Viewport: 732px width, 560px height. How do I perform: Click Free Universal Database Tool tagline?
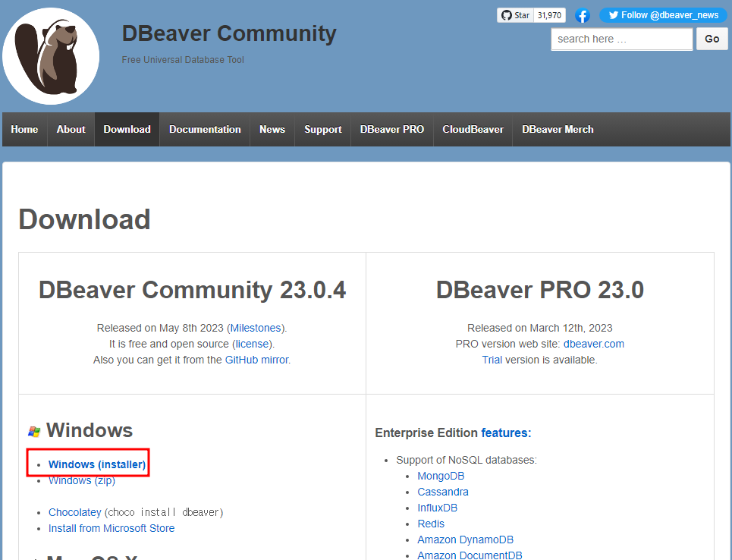coord(183,60)
